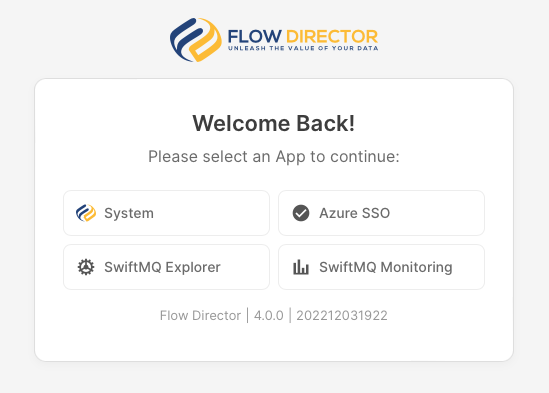Click the first vertical separator in footer
This screenshot has height=393, width=549.
(x=248, y=316)
